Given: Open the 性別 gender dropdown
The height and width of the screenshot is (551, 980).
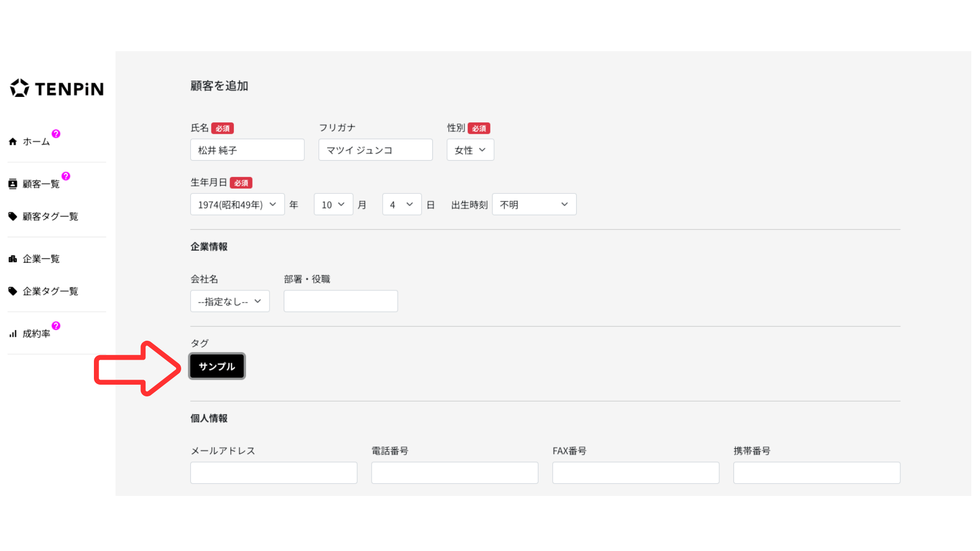Looking at the screenshot, I should coord(470,150).
